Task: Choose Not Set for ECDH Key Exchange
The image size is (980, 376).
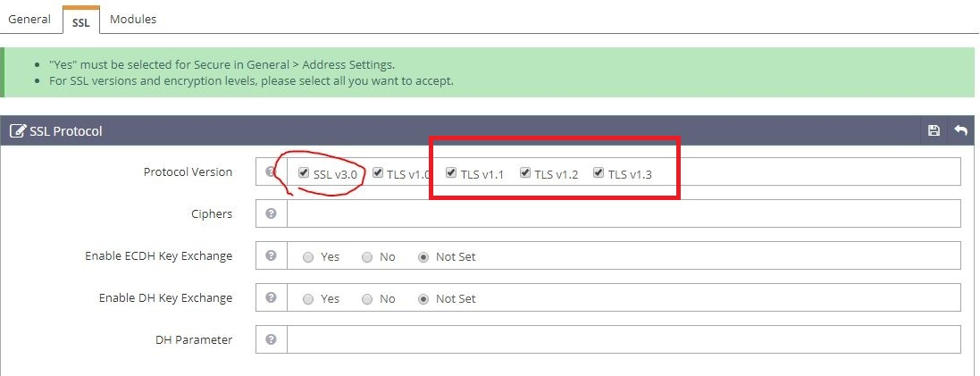Action: pyautogui.click(x=423, y=257)
